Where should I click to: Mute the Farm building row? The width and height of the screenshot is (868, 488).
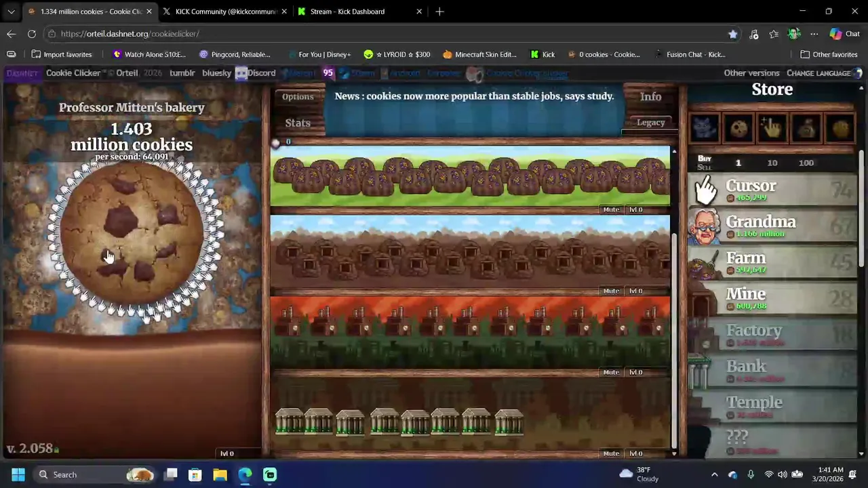coord(611,209)
